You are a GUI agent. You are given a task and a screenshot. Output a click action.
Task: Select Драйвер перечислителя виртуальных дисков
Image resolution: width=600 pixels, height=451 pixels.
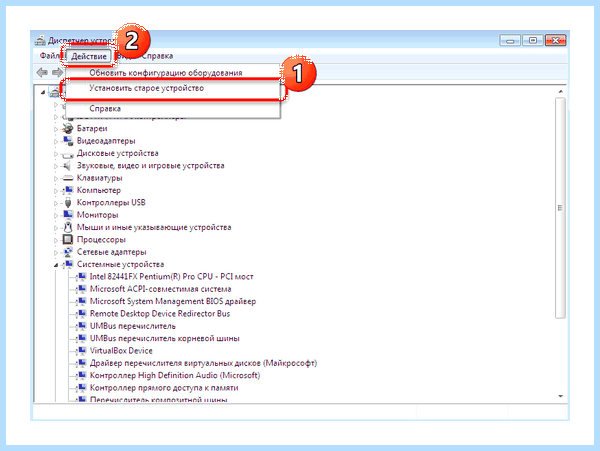[x=203, y=363]
